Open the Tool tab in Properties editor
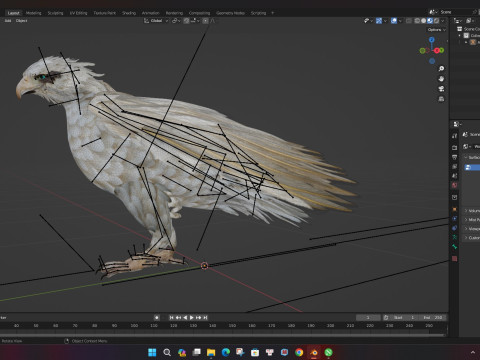 454,136
